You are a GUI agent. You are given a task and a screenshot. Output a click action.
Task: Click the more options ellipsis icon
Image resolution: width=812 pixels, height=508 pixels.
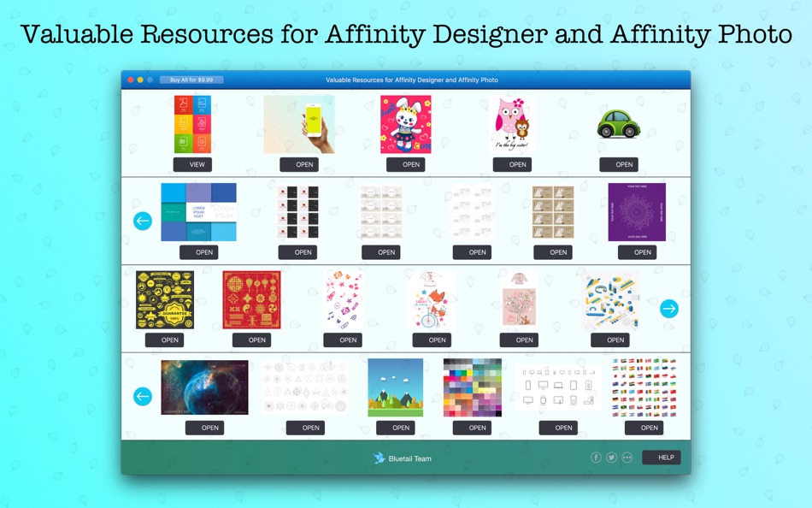627,458
